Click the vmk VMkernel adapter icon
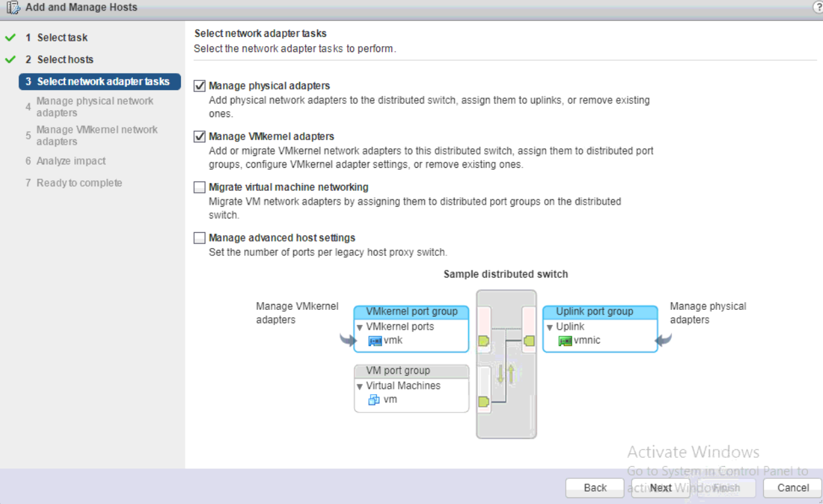The height and width of the screenshot is (504, 823). coord(375,341)
